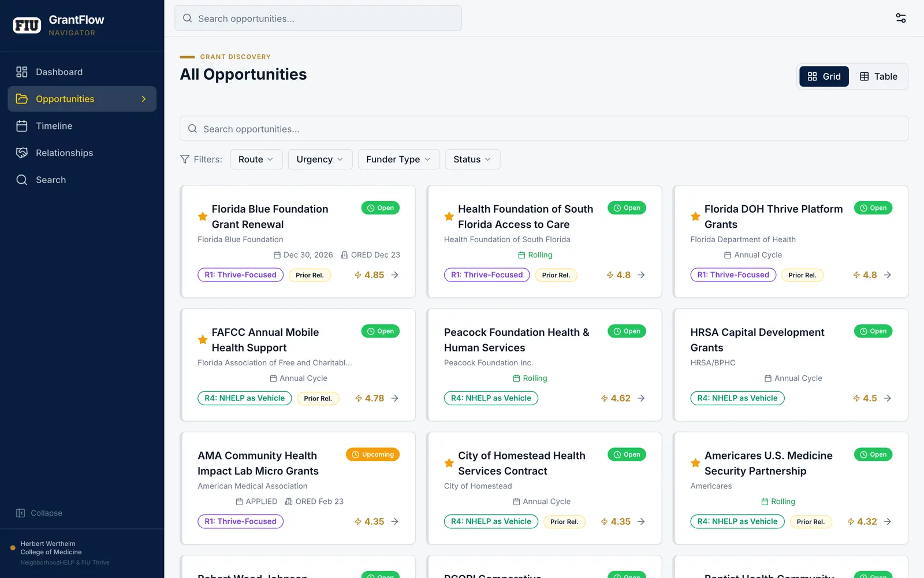Screen dimensions: 924x578
Task: Open AMA Community Health Impact Lab Micro Grants
Action: (x=258, y=463)
